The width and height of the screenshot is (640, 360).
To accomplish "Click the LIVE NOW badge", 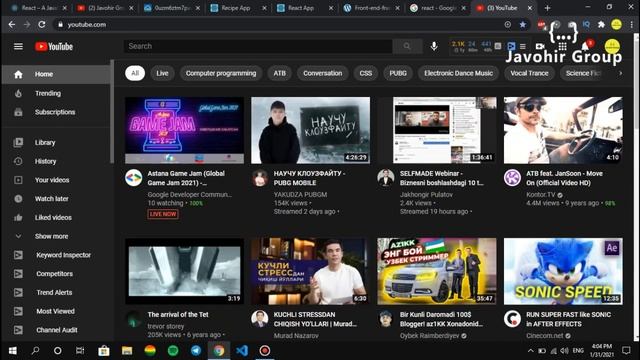I will 163,214.
